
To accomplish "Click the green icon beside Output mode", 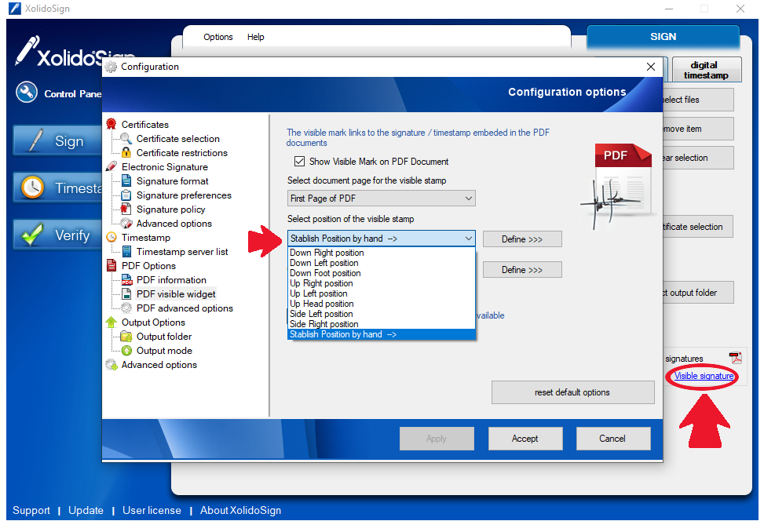I will coord(126,350).
